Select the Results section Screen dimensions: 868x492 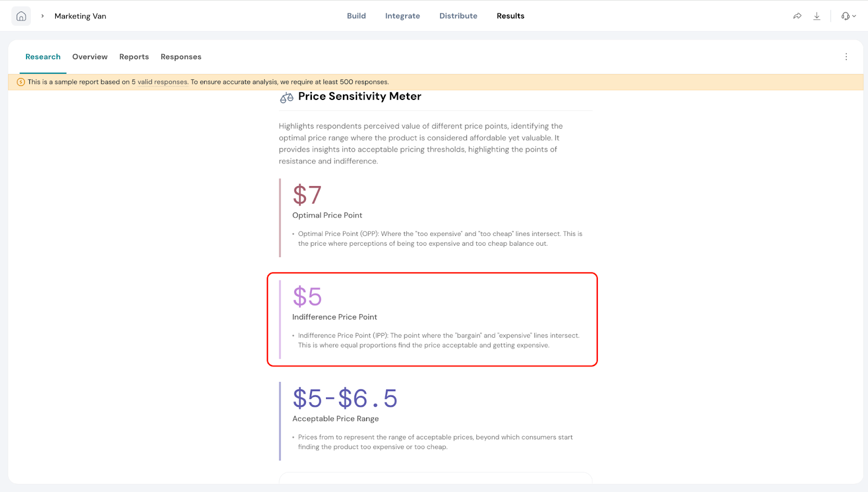tap(510, 16)
